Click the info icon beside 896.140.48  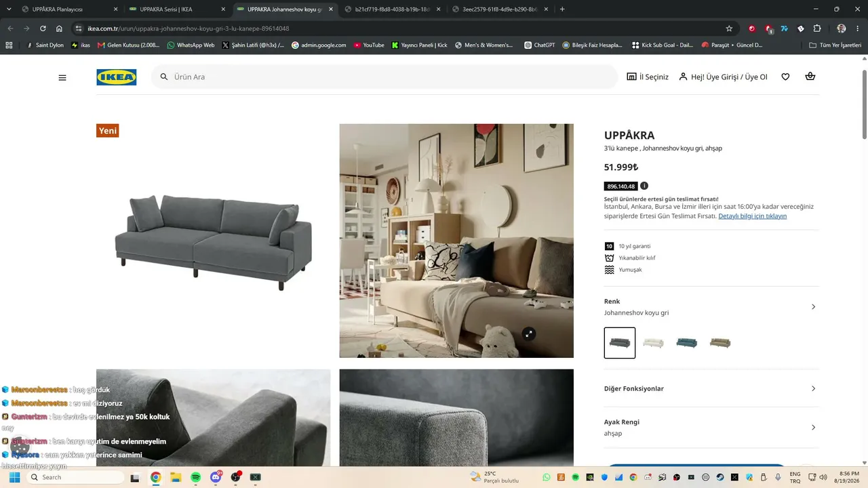coord(644,186)
